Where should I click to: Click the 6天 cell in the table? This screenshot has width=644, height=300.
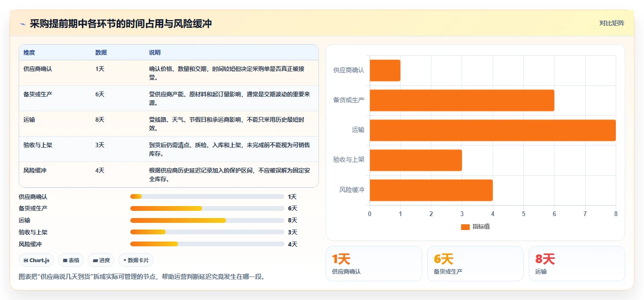tap(100, 94)
